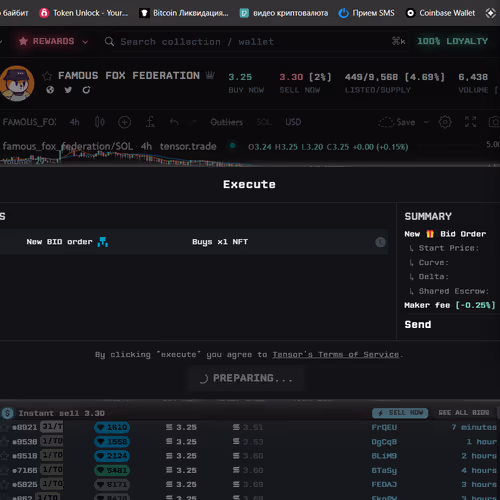500x500 pixels.
Task: Click the 3.25 BUY NOW price
Action: coord(240,77)
